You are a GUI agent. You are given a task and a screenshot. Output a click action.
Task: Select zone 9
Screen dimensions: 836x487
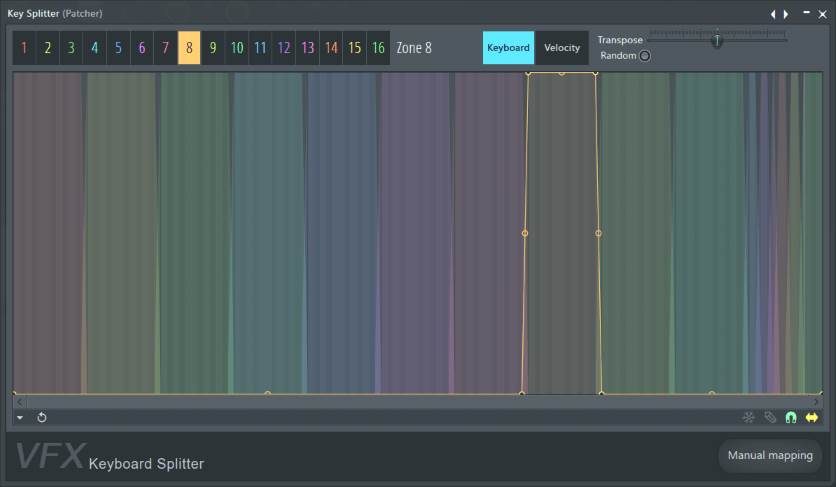(x=213, y=48)
